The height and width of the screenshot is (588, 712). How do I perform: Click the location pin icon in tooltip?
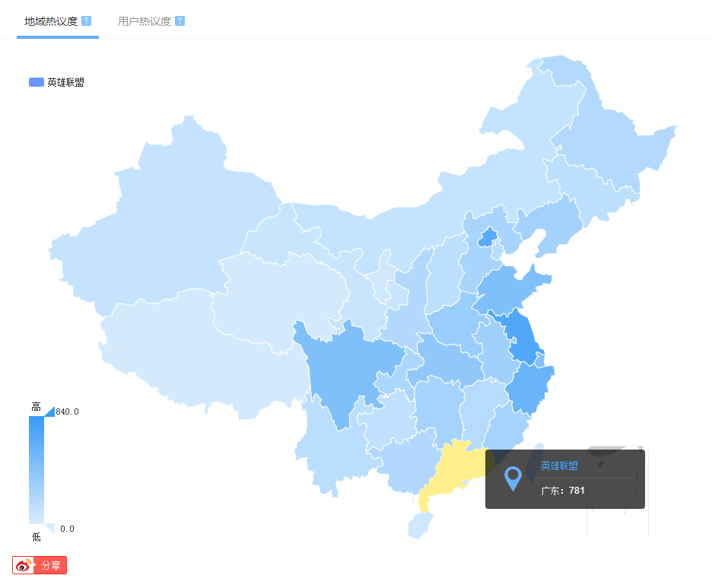click(513, 478)
